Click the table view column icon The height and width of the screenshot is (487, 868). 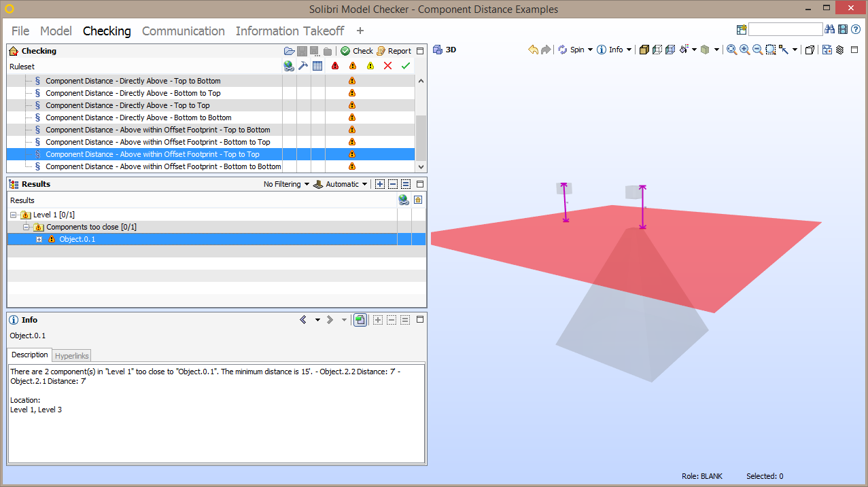pos(317,66)
